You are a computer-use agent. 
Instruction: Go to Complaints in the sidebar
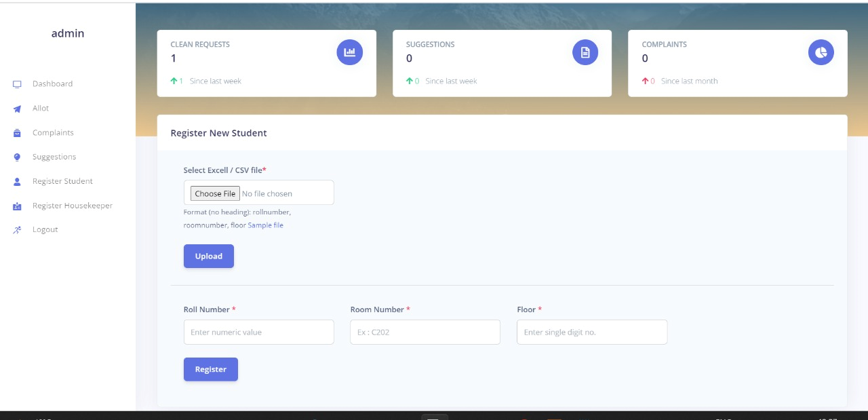pos(53,133)
